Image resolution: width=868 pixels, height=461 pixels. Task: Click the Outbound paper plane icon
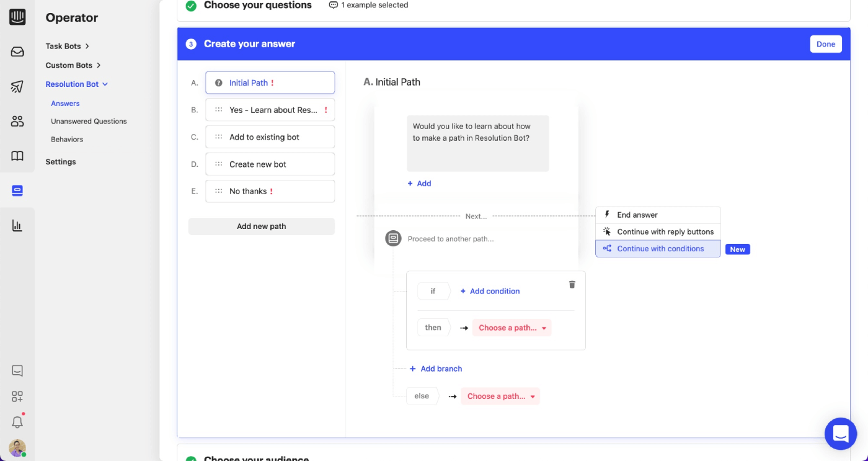click(17, 86)
